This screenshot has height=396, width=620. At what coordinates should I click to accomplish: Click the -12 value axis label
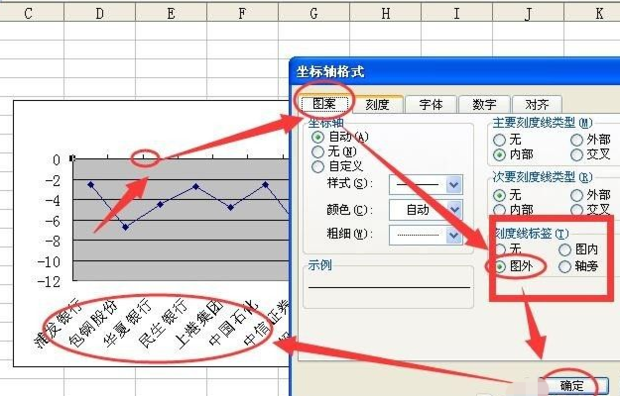tap(49, 282)
